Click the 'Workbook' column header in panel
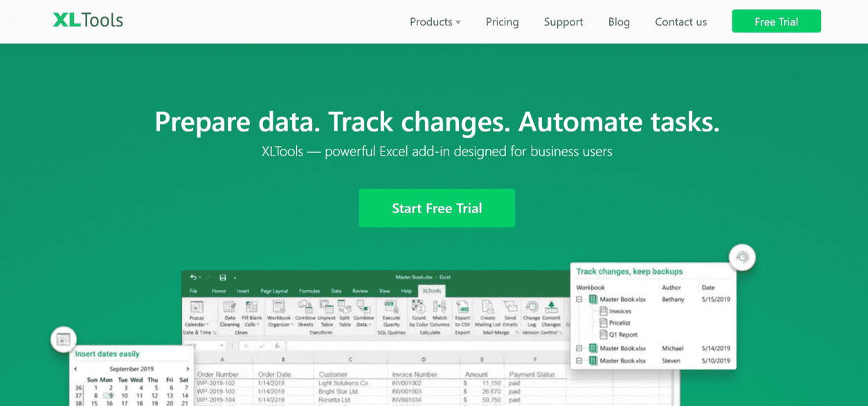Viewport: 868px width, 406px height. click(590, 287)
